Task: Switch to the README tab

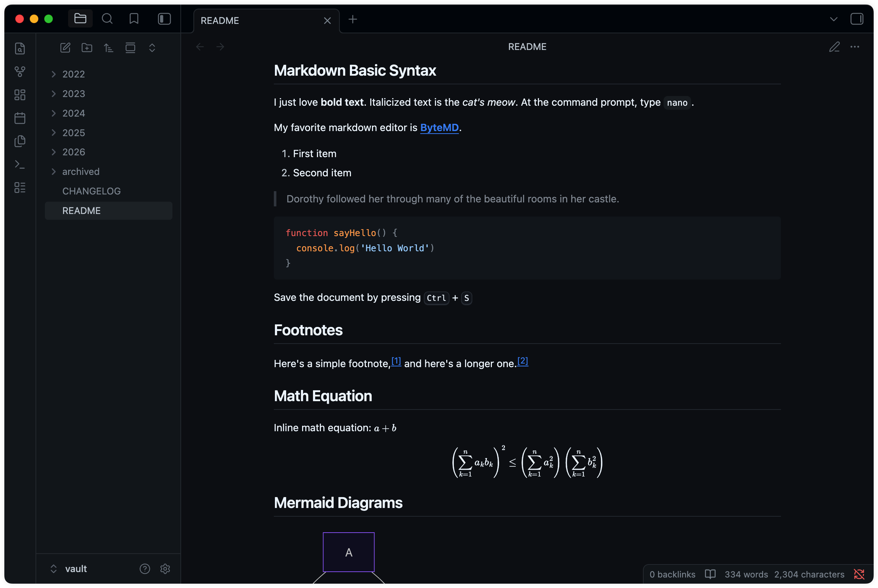Action: tap(266, 21)
